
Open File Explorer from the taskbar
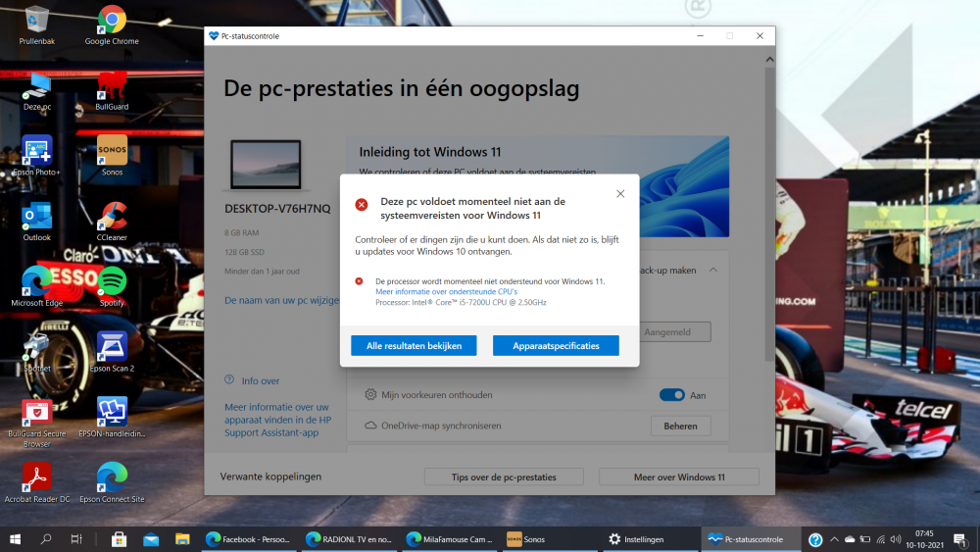point(182,539)
